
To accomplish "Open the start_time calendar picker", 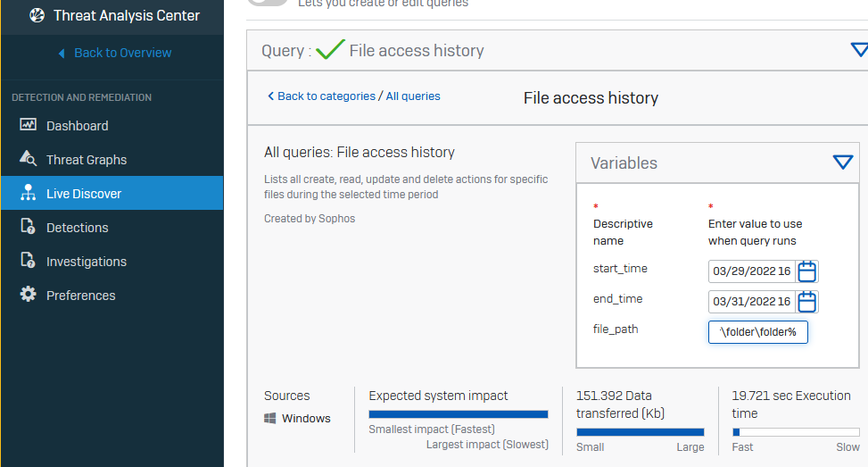I will [x=806, y=271].
